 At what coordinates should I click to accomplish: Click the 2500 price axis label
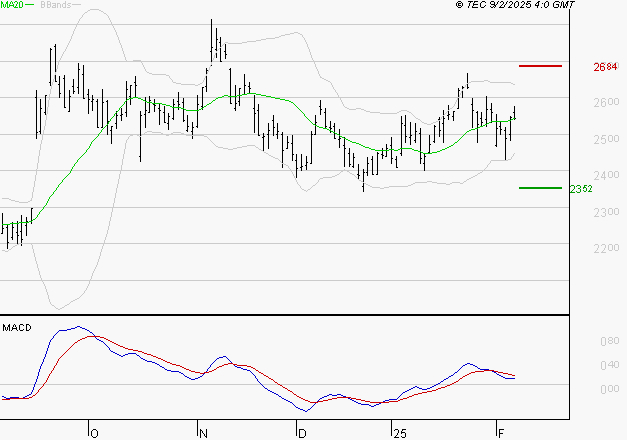[x=604, y=139]
